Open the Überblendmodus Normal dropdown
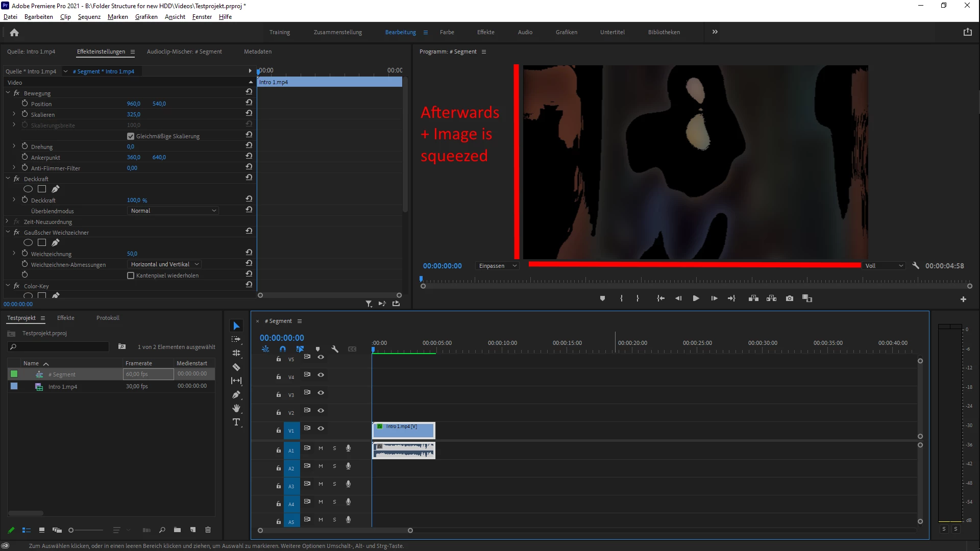This screenshot has height=551, width=980. pyautogui.click(x=173, y=211)
